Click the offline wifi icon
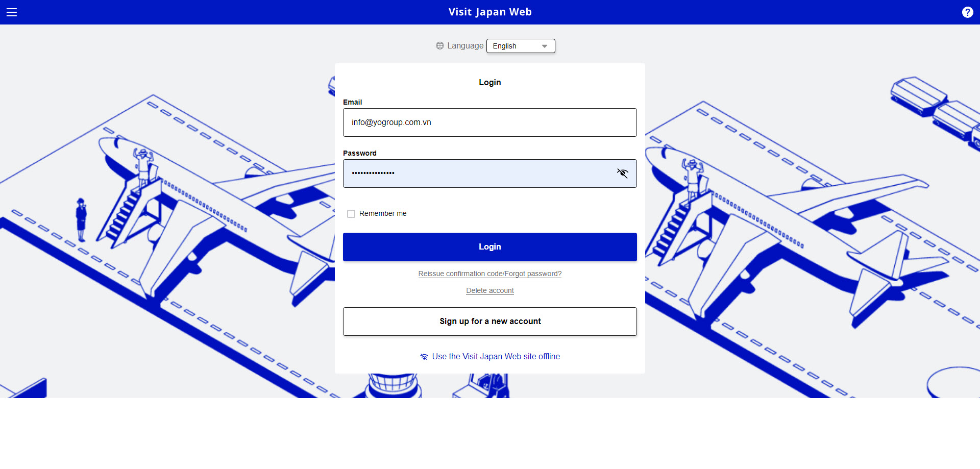The image size is (980, 469). click(x=424, y=357)
